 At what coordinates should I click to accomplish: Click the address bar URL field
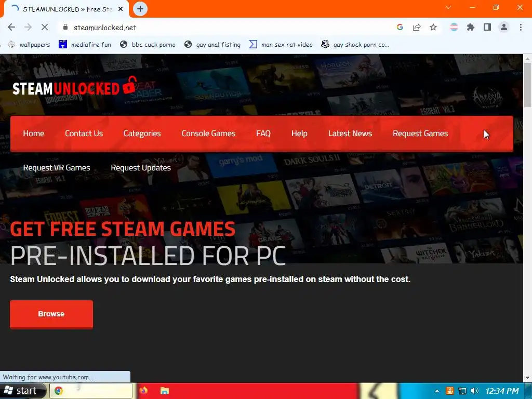pyautogui.click(x=225, y=28)
